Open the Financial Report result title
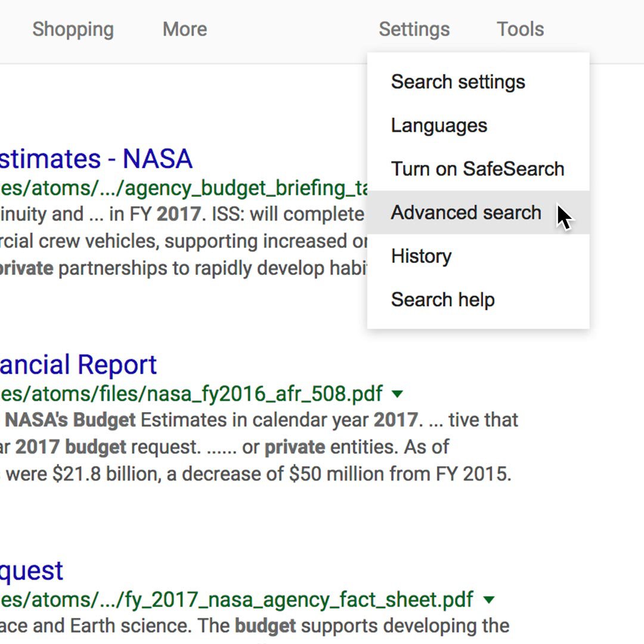Image resolution: width=644 pixels, height=644 pixels. (78, 365)
